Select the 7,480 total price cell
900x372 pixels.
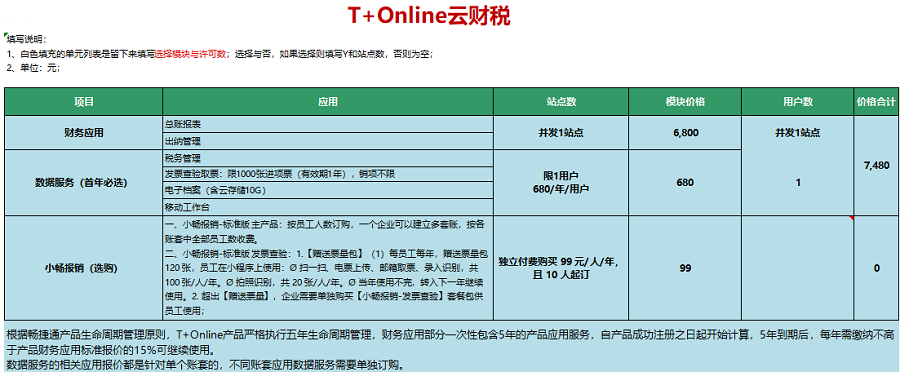pos(876,165)
